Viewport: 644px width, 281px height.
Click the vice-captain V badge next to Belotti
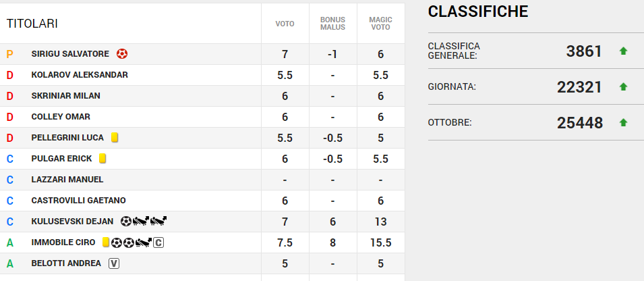click(114, 263)
